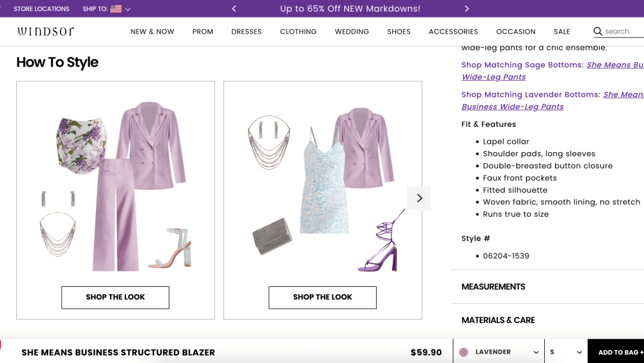This screenshot has height=363, width=644.
Task: Show next promo banner message
Action: [x=466, y=8]
